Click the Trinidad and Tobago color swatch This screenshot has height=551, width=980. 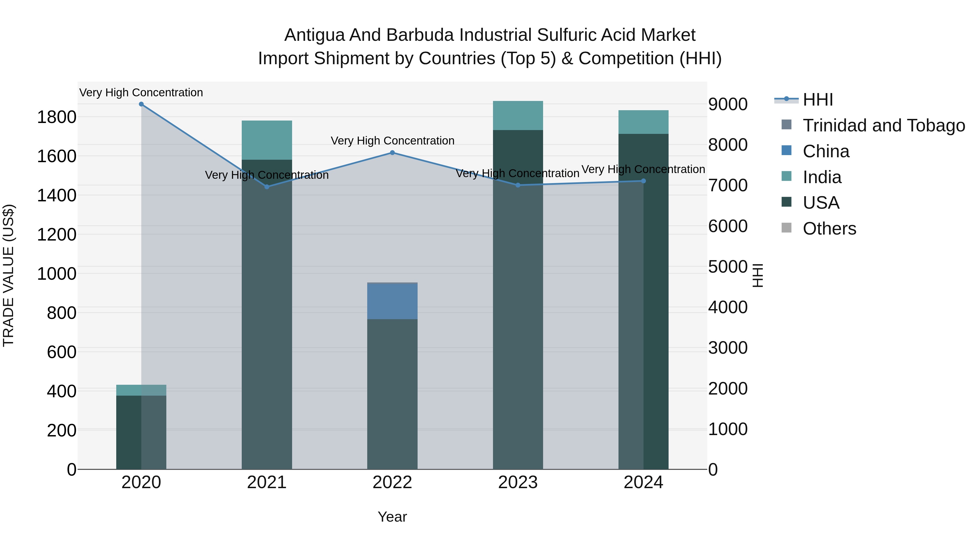[x=786, y=124]
